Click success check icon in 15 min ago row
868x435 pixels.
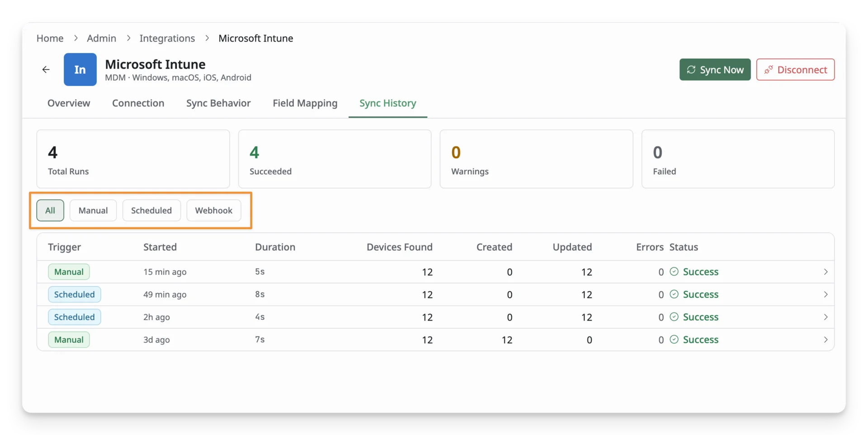(674, 272)
